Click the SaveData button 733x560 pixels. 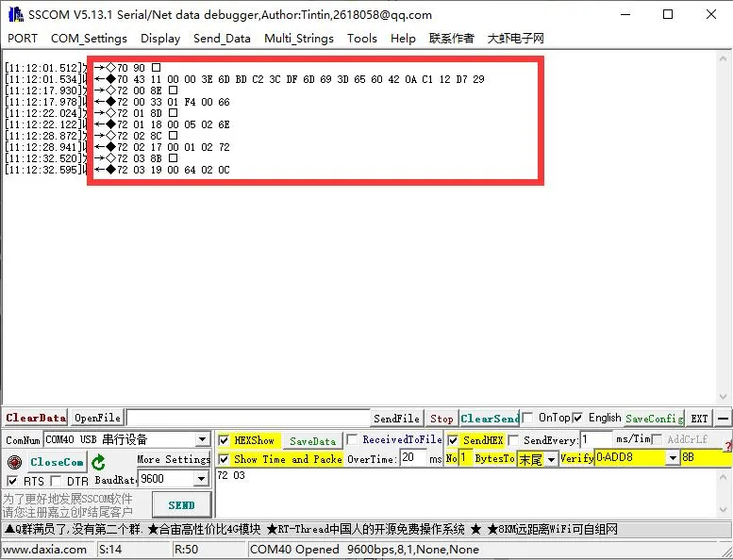pyautogui.click(x=312, y=441)
